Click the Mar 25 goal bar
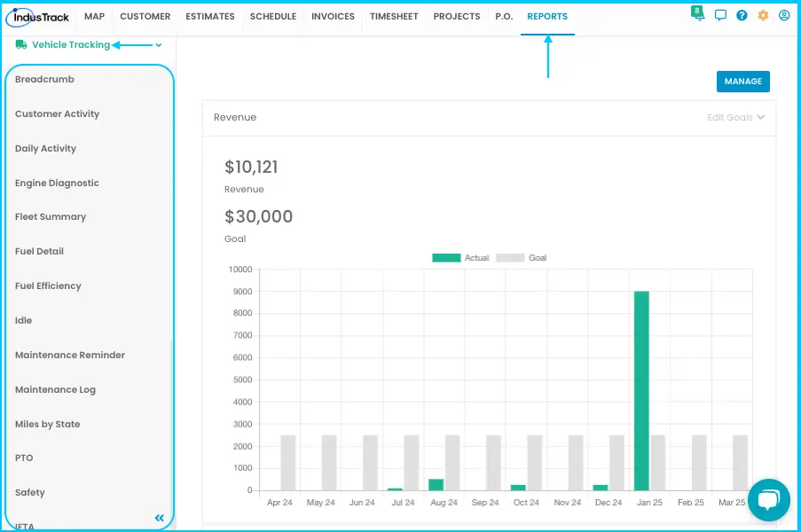Screen dimensions: 801x532 click(x=740, y=463)
